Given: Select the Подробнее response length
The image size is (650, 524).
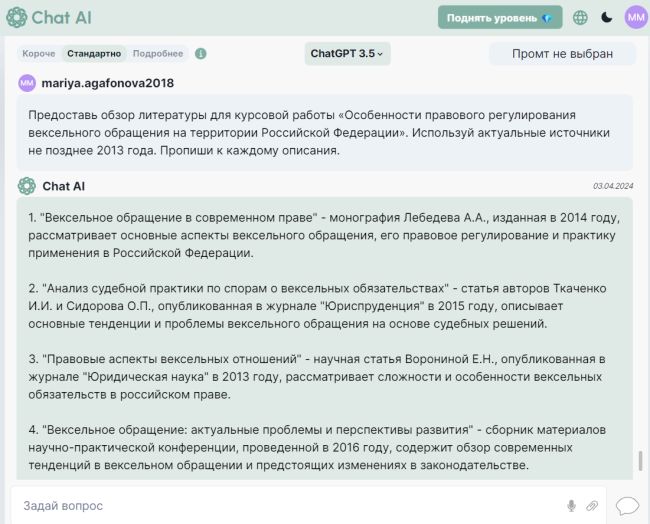Looking at the screenshot, I should (158, 54).
